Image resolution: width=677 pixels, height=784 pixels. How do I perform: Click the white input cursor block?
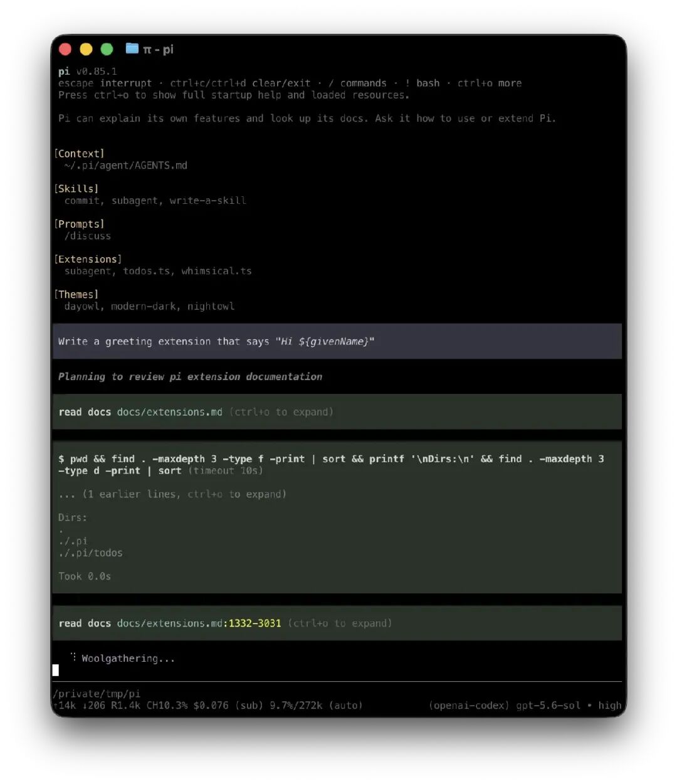(x=56, y=670)
